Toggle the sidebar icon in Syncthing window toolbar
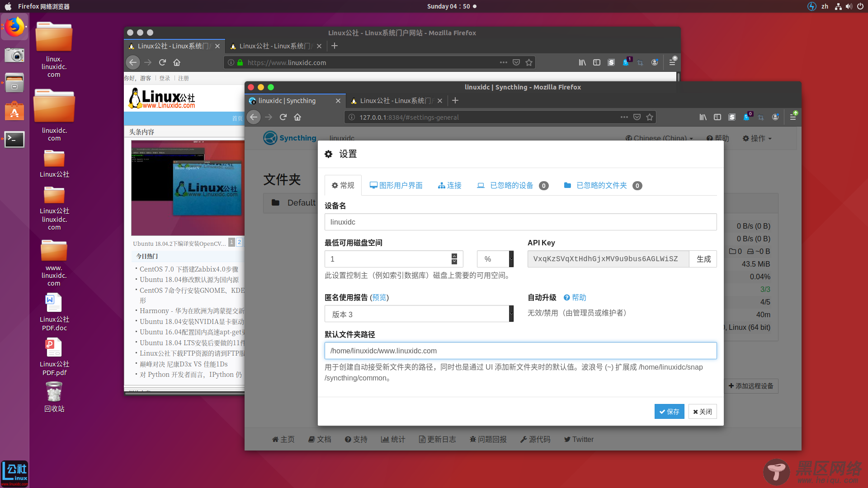This screenshot has width=868, height=488. click(x=717, y=117)
